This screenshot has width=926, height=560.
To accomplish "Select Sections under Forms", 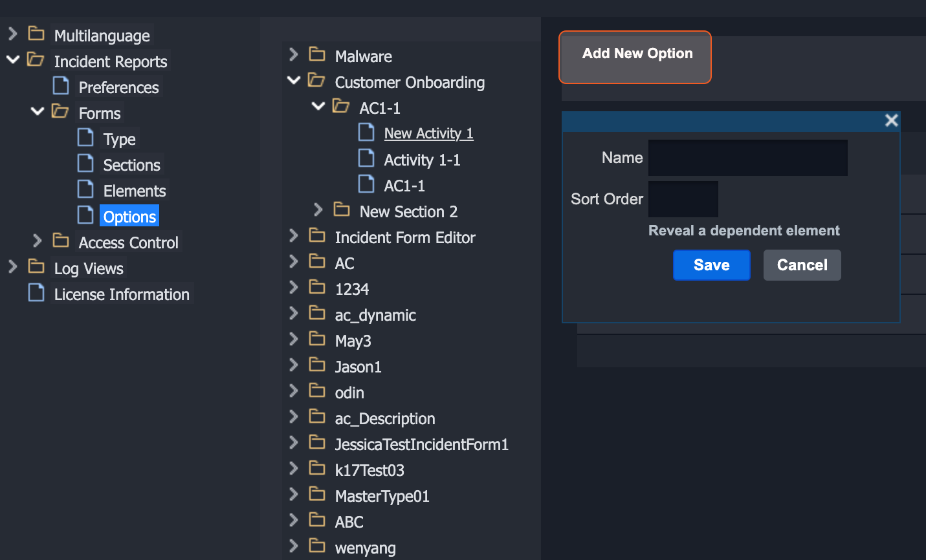I will [x=131, y=165].
